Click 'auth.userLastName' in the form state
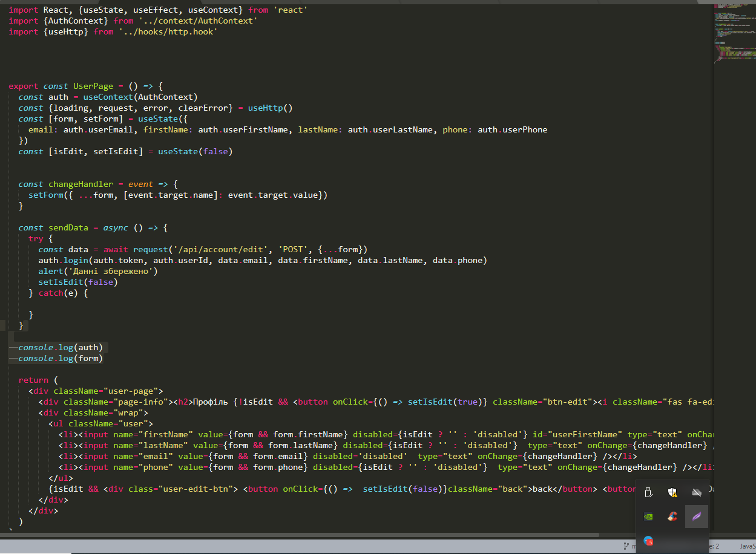The width and height of the screenshot is (756, 554). coord(390,129)
